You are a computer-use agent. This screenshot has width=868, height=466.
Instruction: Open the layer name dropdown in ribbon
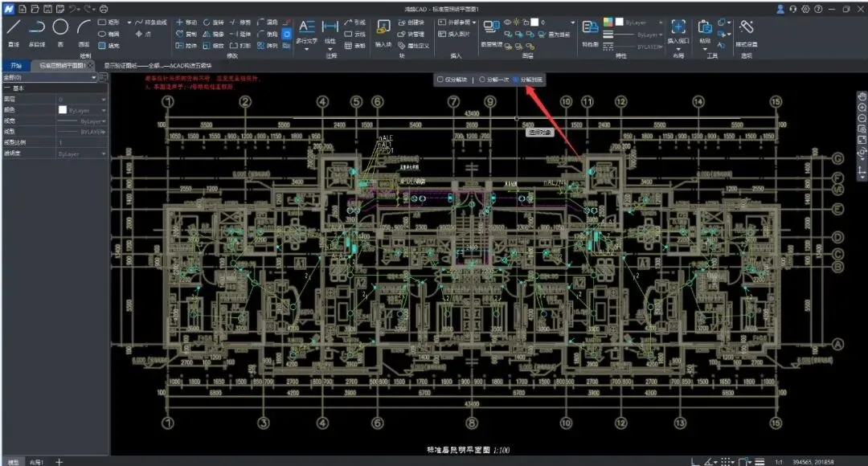pyautogui.click(x=572, y=22)
